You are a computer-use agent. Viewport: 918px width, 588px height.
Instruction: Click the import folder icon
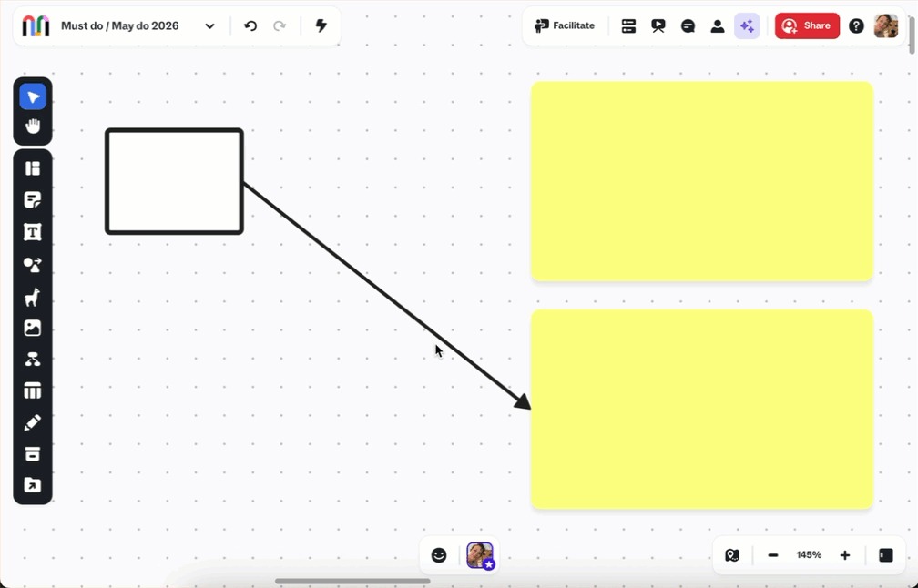tap(33, 485)
